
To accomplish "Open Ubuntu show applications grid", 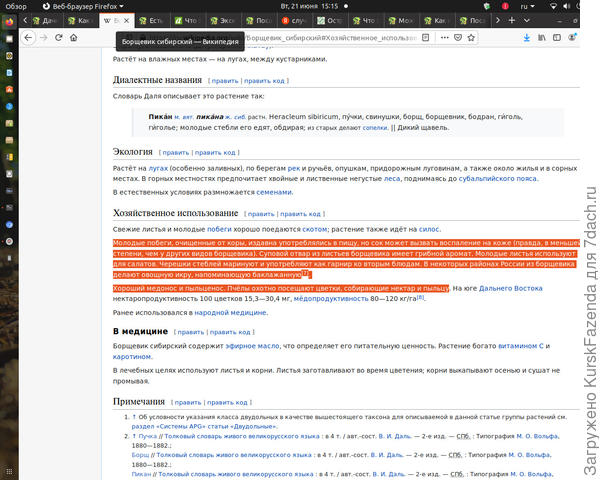I will point(10,468).
